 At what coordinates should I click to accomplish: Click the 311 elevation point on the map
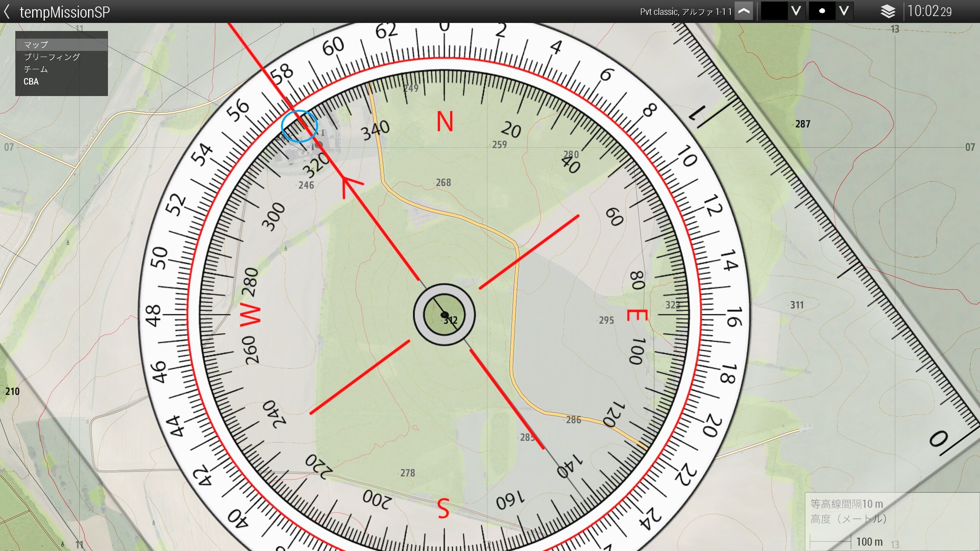(796, 305)
